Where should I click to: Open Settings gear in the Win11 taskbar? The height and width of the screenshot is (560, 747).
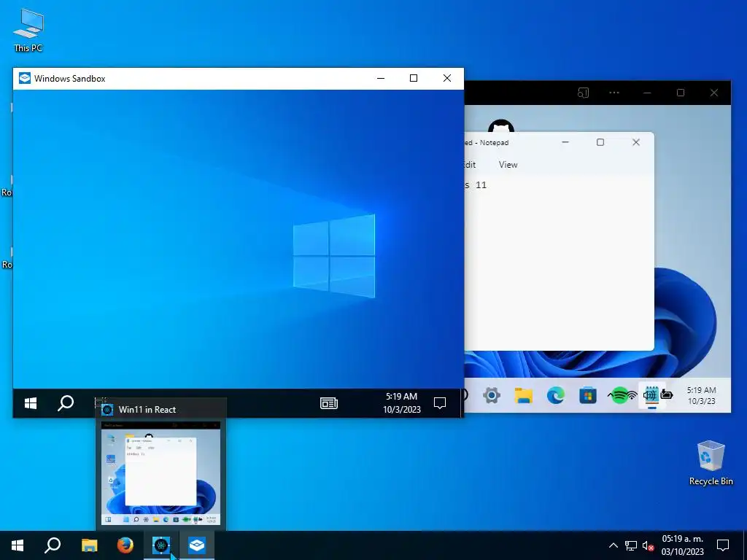pos(492,395)
